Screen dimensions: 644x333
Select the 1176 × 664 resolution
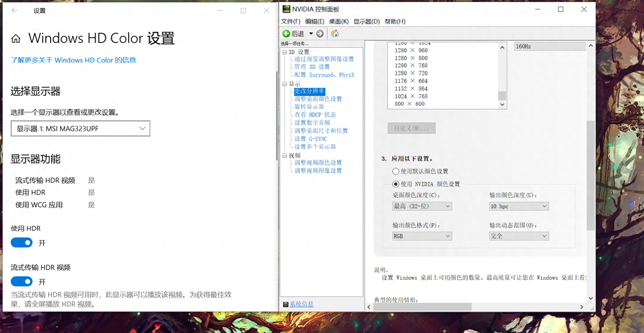[x=411, y=81]
